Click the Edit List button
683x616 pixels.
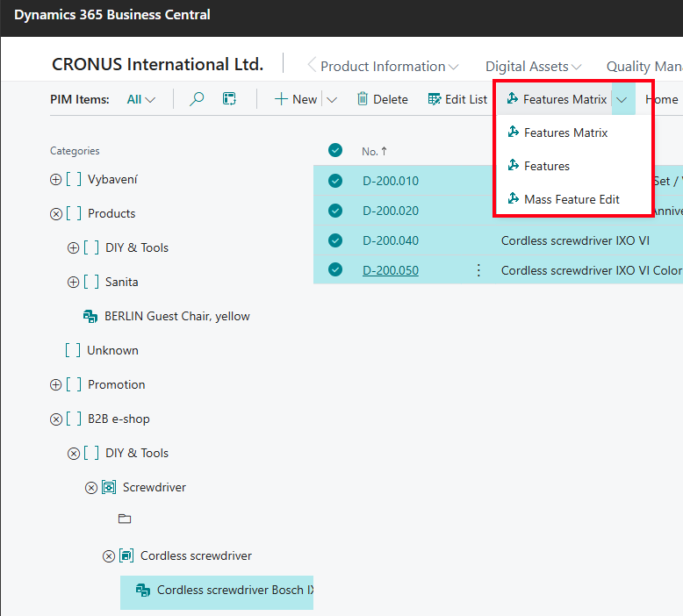coord(457,99)
